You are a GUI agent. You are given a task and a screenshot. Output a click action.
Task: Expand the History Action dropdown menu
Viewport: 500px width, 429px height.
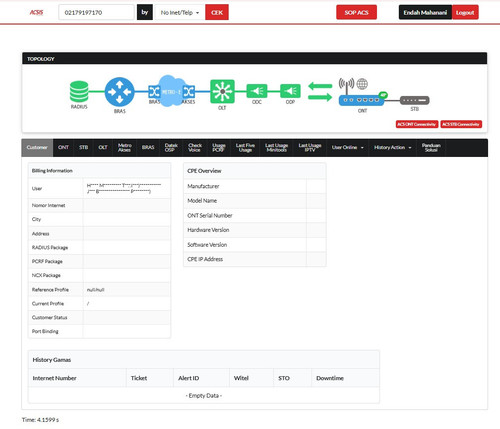393,147
